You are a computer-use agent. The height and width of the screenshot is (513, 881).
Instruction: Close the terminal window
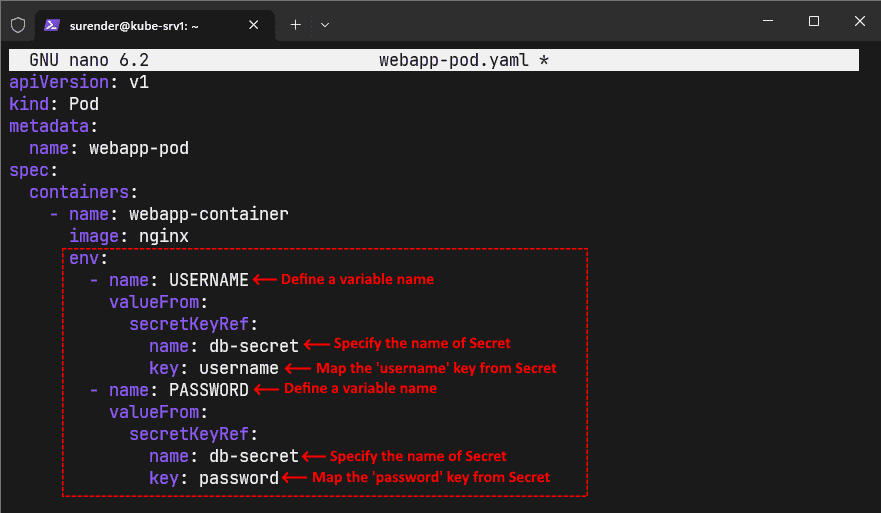click(860, 21)
